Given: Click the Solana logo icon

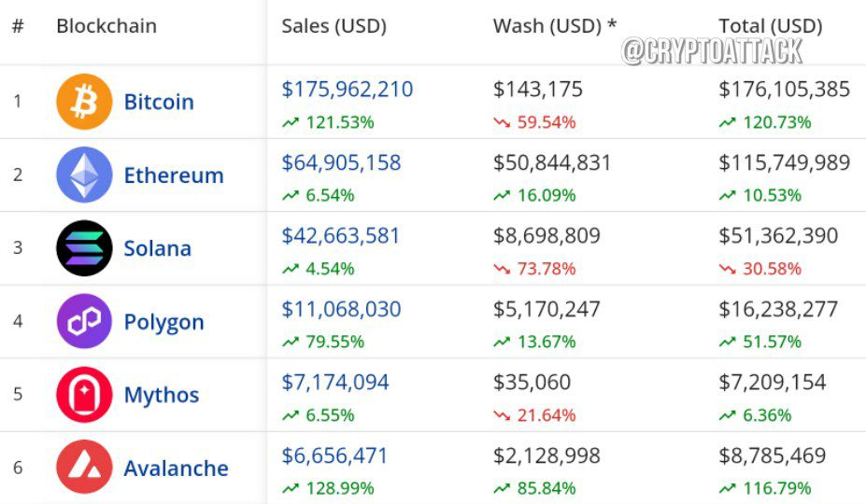Looking at the screenshot, I should pos(84,248).
